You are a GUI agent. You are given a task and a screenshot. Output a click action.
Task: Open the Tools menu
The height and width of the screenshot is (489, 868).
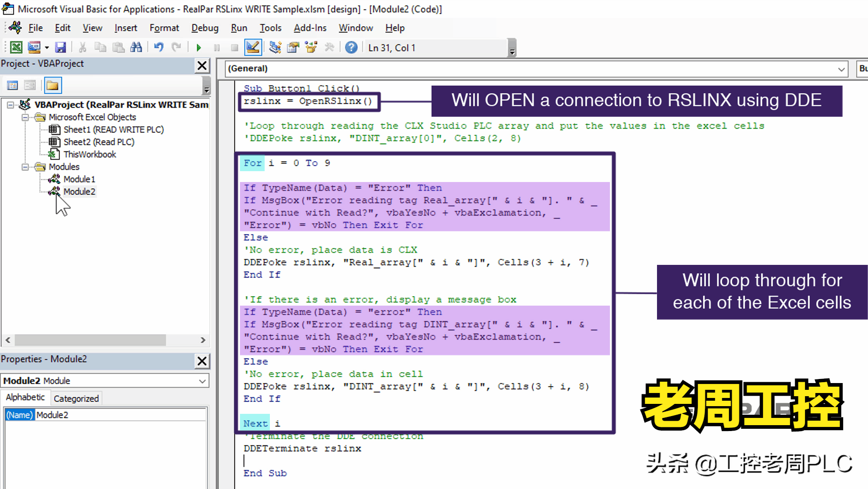point(270,28)
